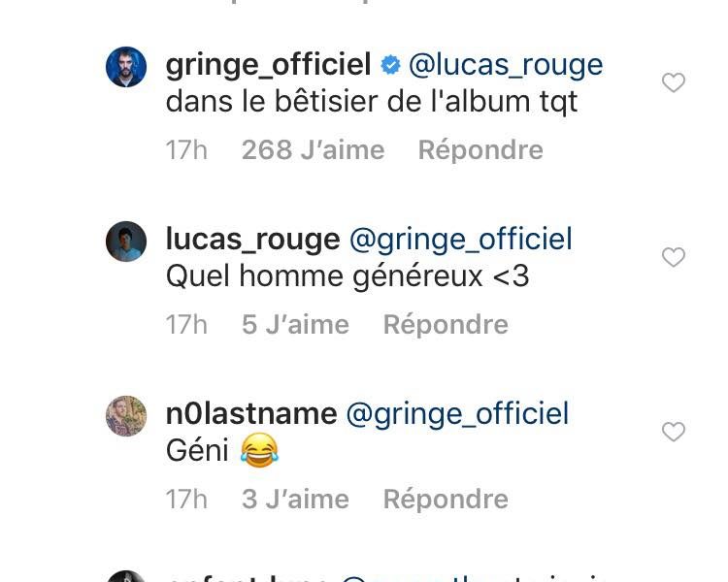Tap the @gringe_officiel mention in n0lastname's comment

[457, 414]
